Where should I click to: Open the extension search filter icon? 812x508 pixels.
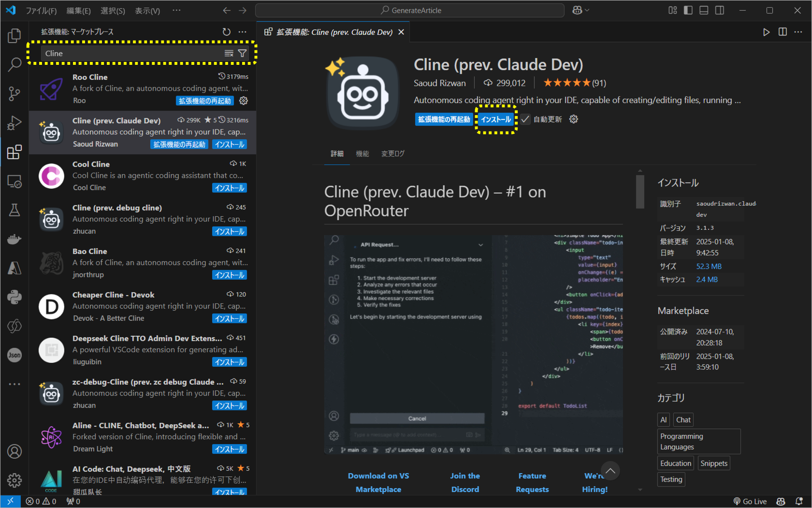242,53
